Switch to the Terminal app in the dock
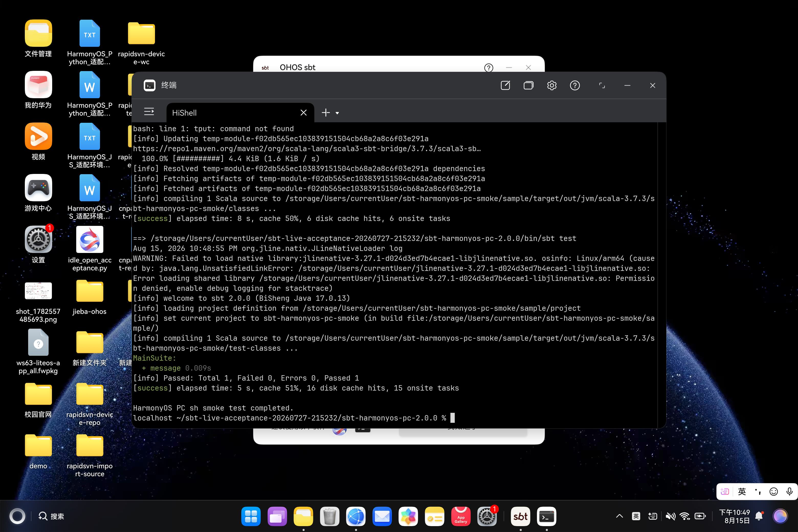 (x=547, y=516)
